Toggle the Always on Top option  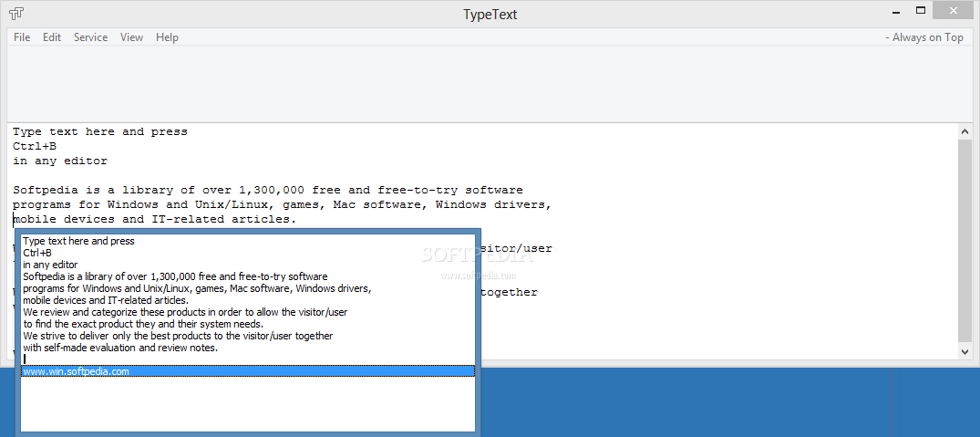pyautogui.click(x=924, y=37)
